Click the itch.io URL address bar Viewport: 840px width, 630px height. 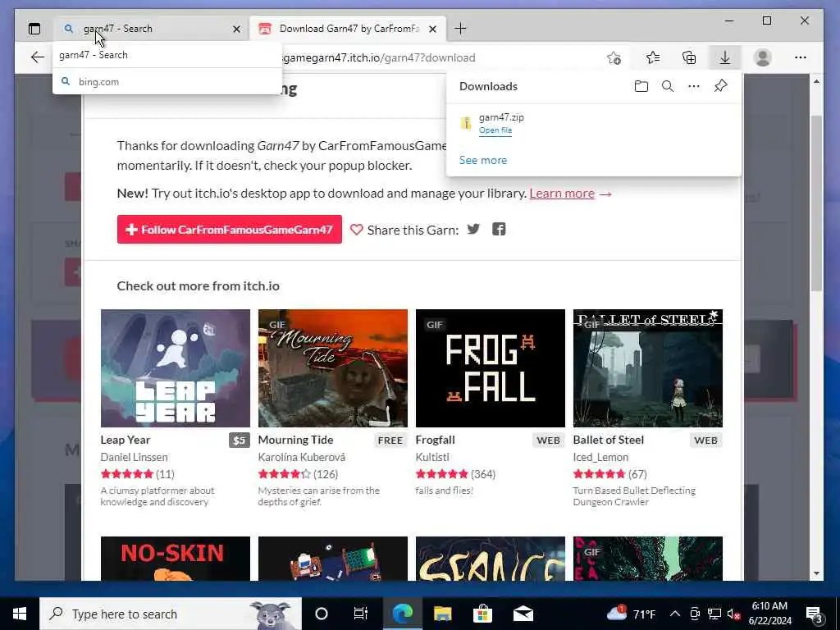(379, 57)
